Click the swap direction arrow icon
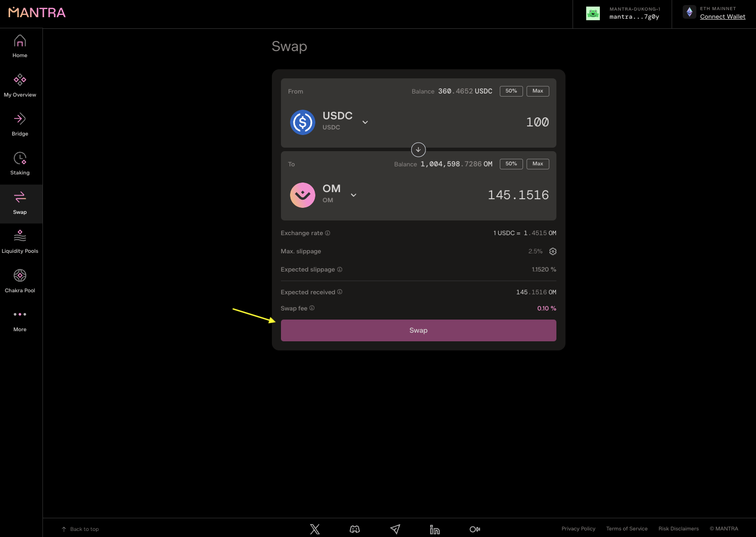The image size is (756, 537). [418, 150]
